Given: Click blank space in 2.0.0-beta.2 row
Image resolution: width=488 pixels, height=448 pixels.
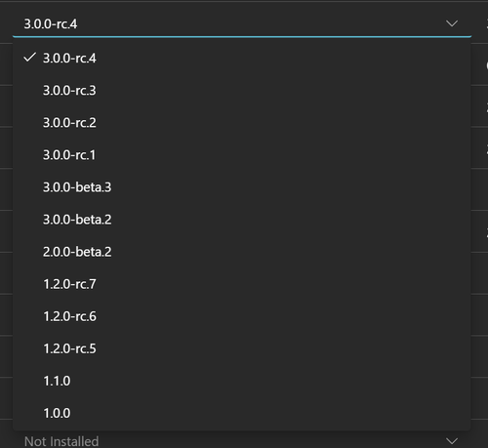Looking at the screenshot, I should (291, 252).
